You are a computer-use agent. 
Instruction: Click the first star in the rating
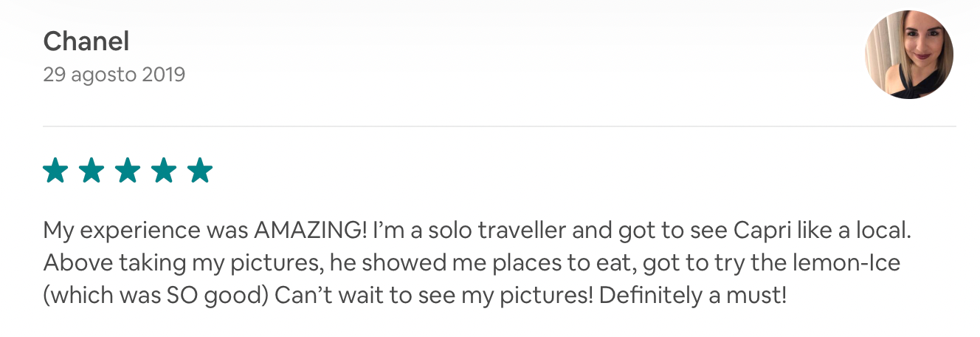55,171
